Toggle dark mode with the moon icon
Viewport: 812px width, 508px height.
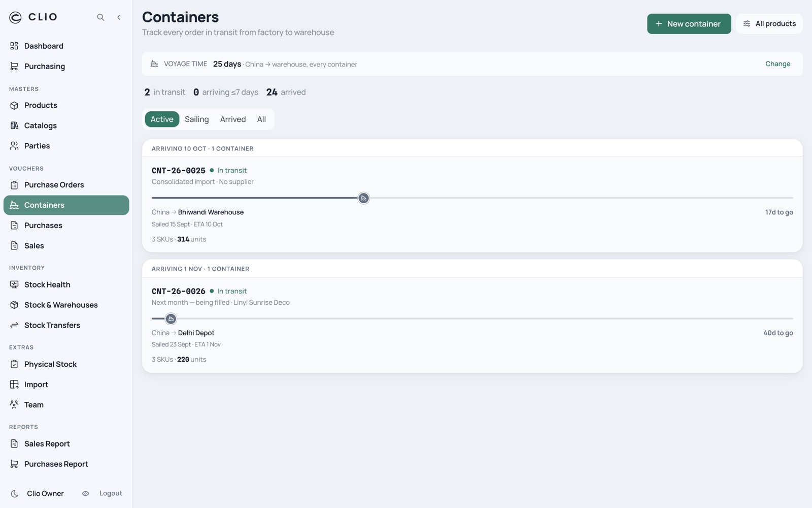pyautogui.click(x=15, y=494)
